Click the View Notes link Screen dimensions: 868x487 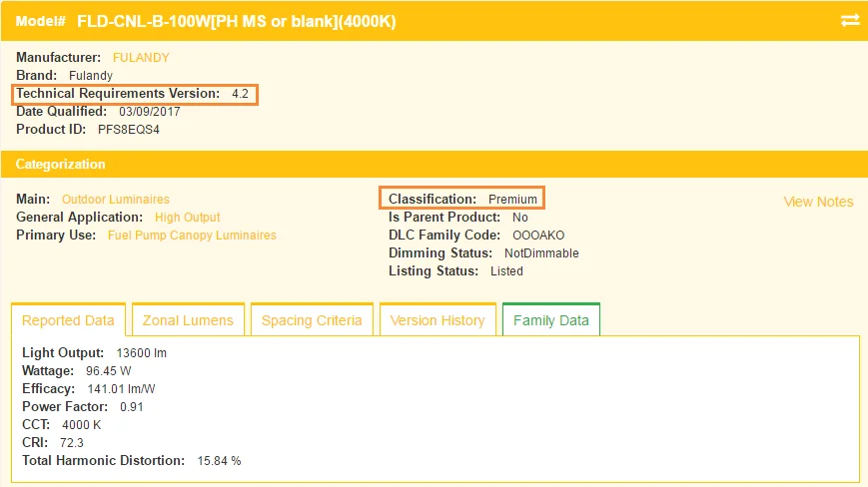pos(818,202)
